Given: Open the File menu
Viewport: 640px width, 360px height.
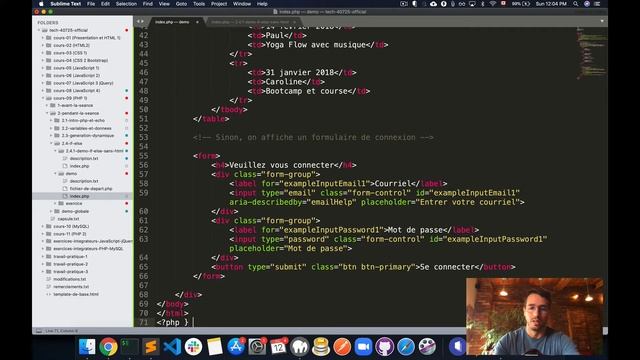Looking at the screenshot, I should pos(91,4).
